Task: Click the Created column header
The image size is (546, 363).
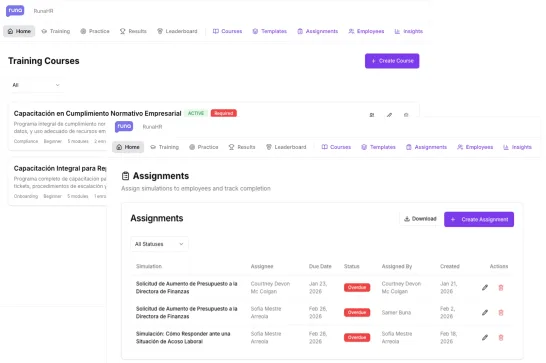Action: tap(450, 267)
